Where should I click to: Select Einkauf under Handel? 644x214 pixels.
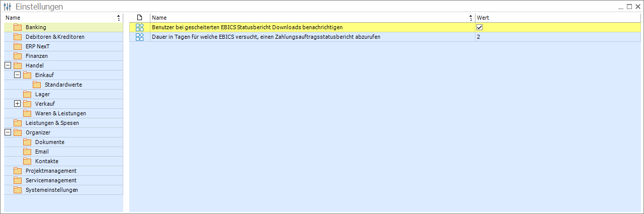tap(44, 75)
